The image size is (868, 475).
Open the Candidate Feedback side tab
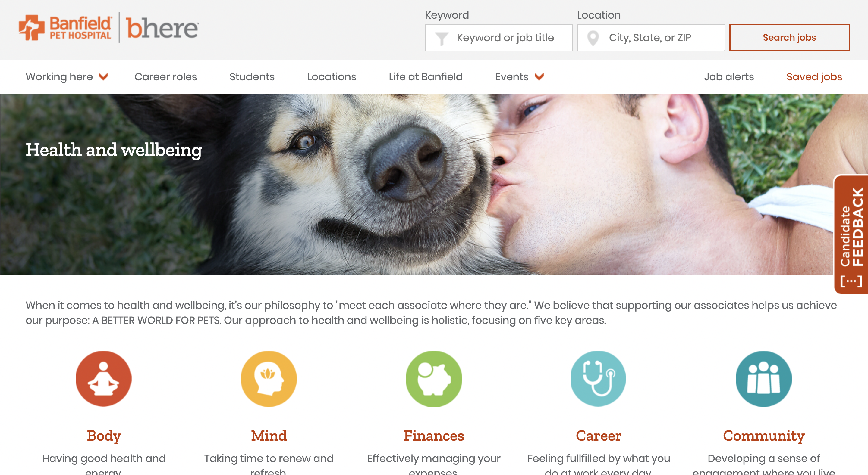pyautogui.click(x=851, y=234)
